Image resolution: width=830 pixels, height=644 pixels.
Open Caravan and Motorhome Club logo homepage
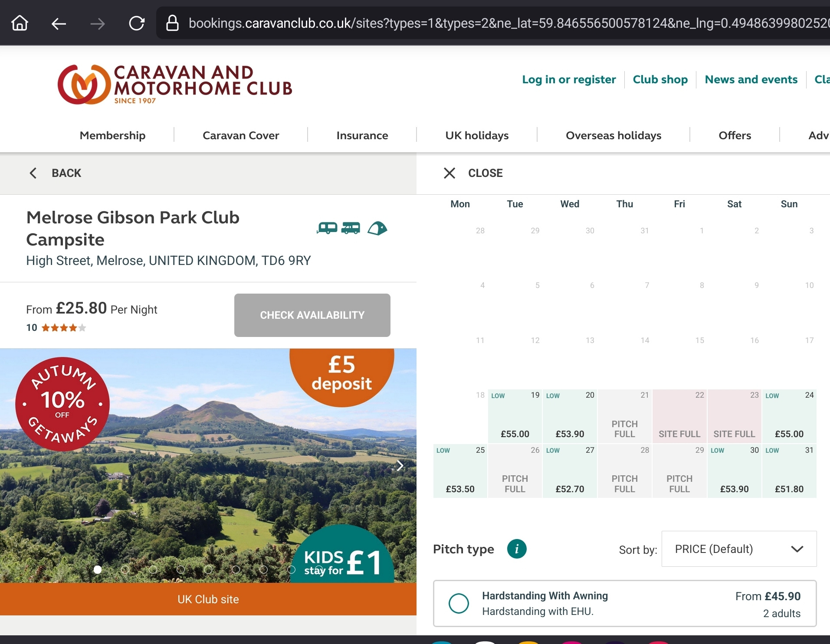(x=175, y=84)
